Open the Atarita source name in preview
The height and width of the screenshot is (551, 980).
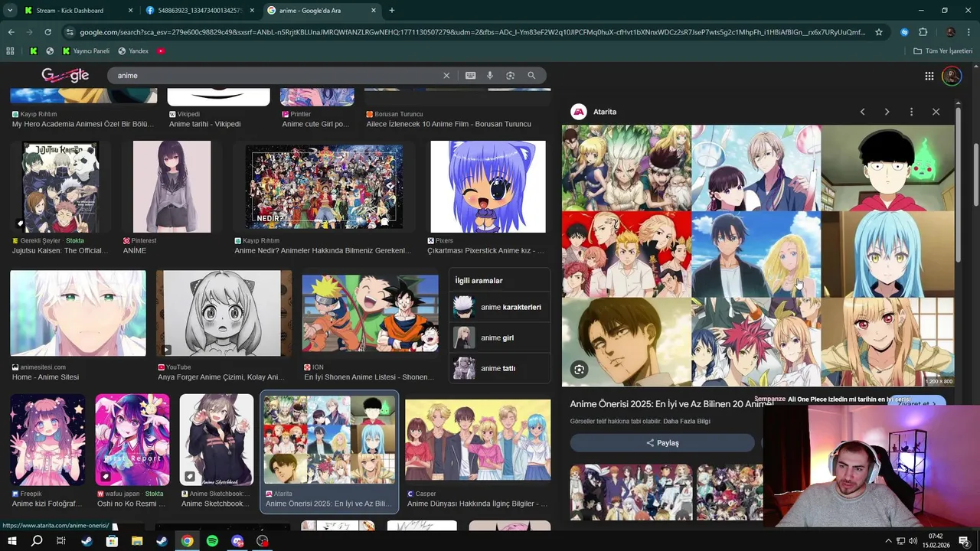(x=605, y=112)
